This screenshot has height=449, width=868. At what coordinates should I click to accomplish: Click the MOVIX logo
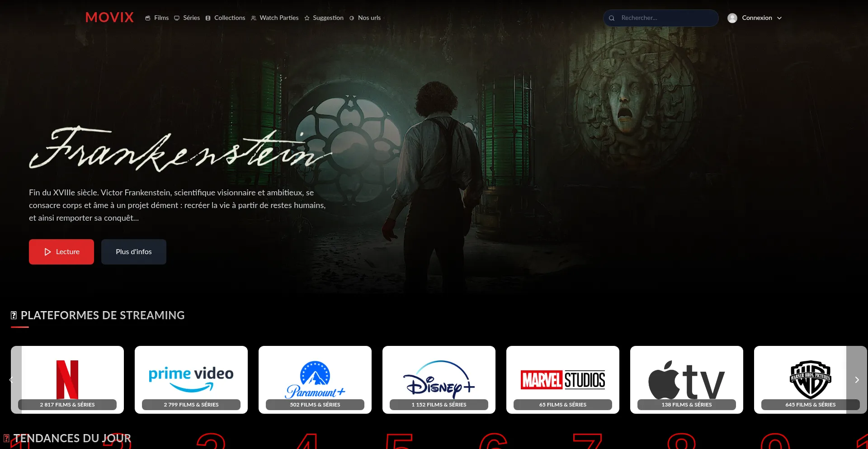coord(109,18)
